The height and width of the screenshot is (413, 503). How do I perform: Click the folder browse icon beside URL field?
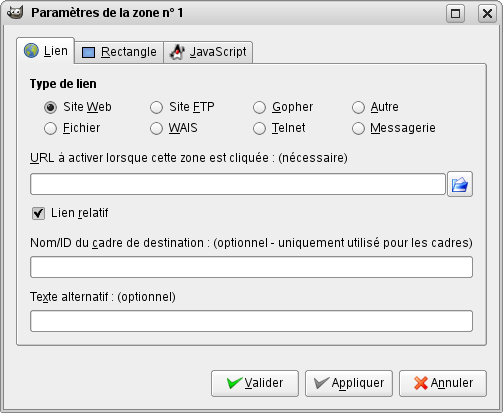pyautogui.click(x=460, y=184)
